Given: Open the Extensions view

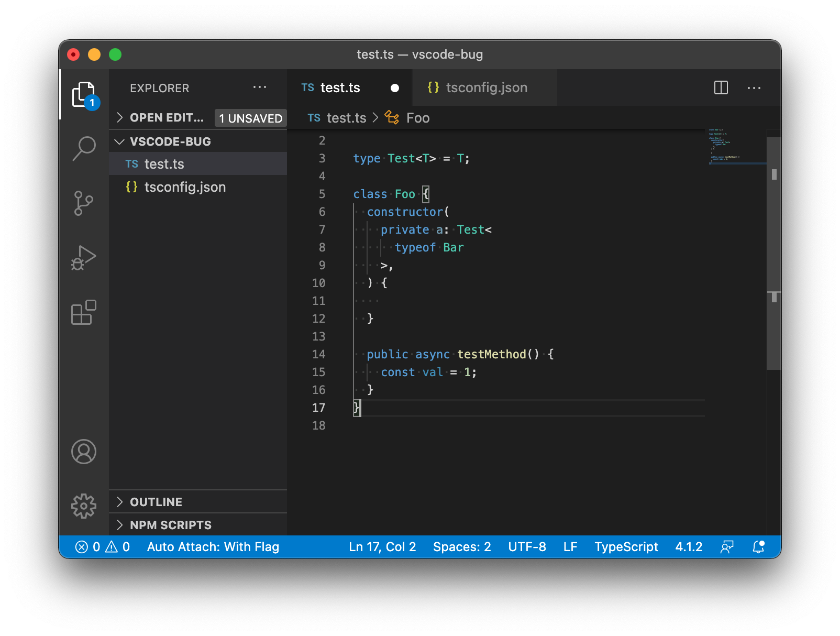Looking at the screenshot, I should [84, 312].
